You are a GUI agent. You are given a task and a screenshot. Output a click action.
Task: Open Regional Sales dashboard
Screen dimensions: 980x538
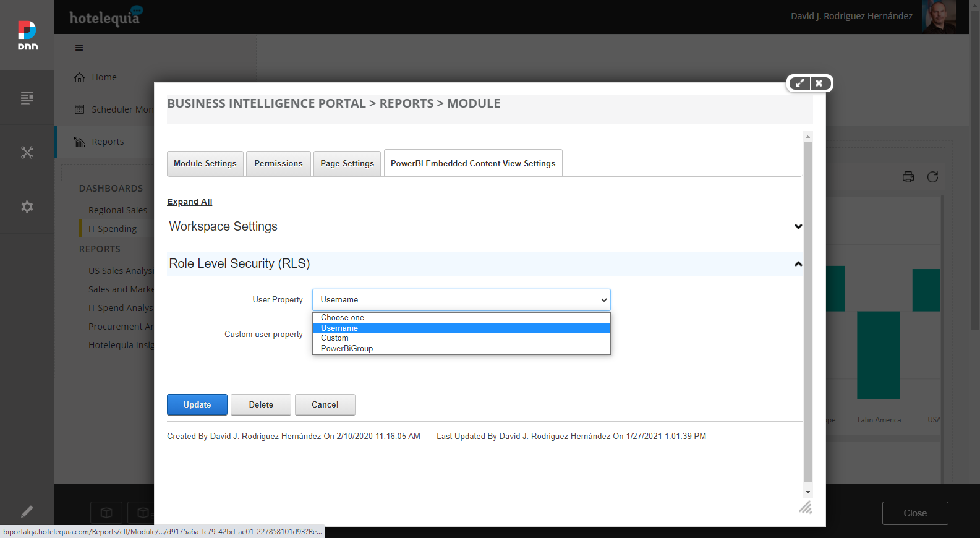pos(117,210)
